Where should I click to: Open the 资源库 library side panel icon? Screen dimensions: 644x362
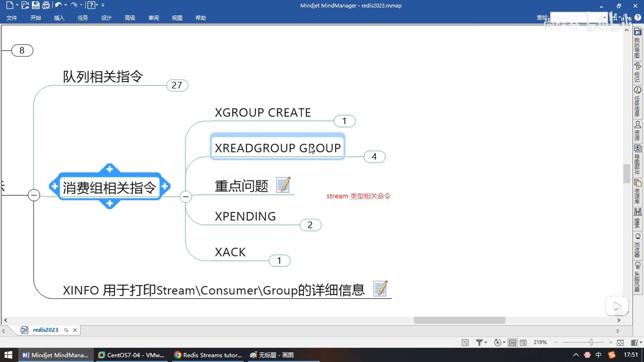(638, 183)
